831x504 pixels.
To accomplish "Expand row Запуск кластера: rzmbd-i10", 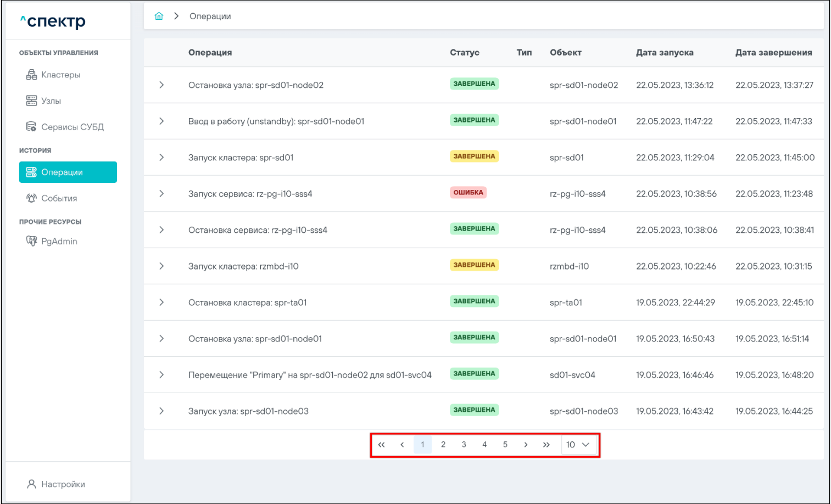I will (161, 266).
